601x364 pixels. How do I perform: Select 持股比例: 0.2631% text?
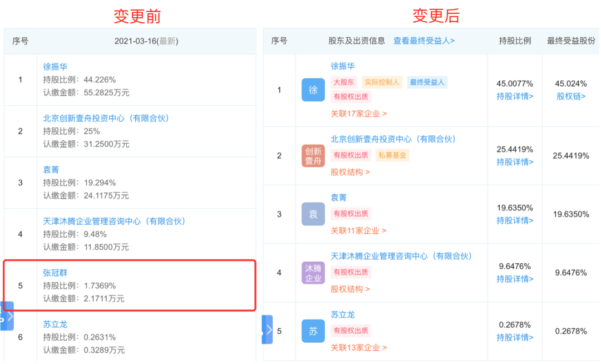80,337
